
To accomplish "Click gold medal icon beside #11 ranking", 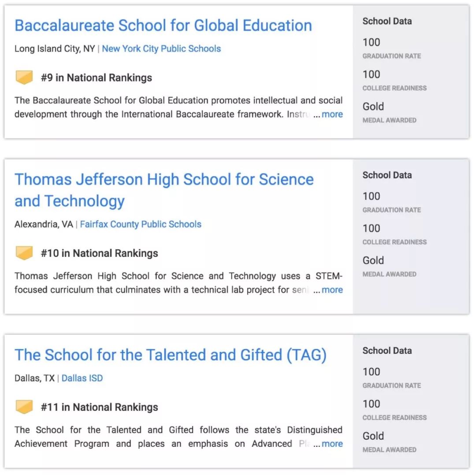I will (24, 407).
